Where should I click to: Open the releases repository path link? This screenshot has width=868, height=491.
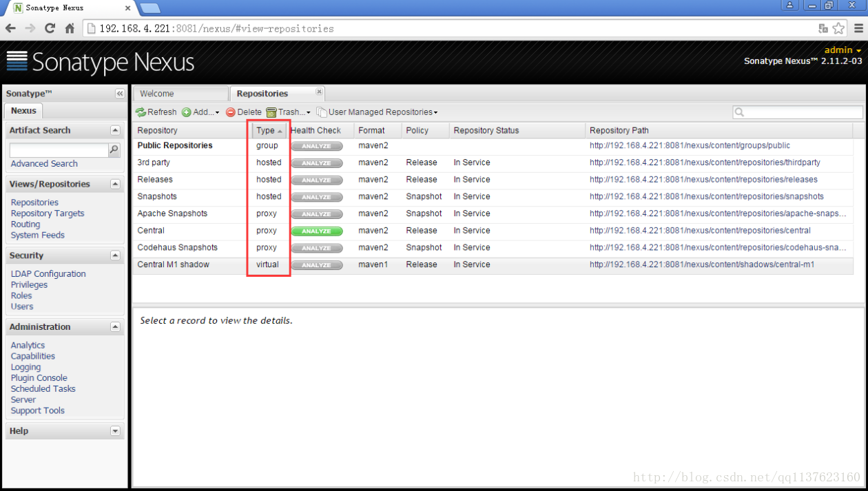tap(703, 180)
